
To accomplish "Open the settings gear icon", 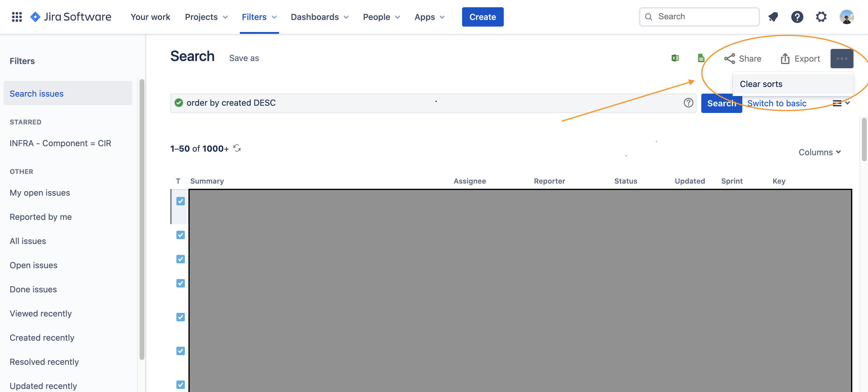I will (x=821, y=17).
